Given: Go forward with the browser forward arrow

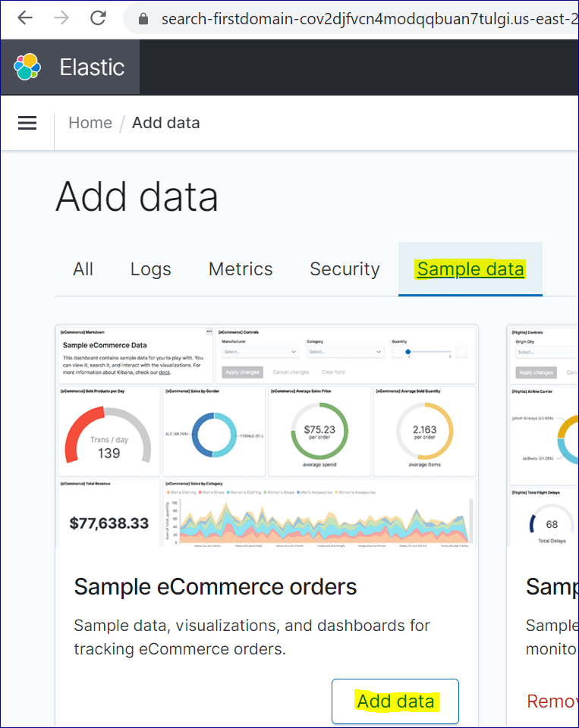Looking at the screenshot, I should point(61,18).
